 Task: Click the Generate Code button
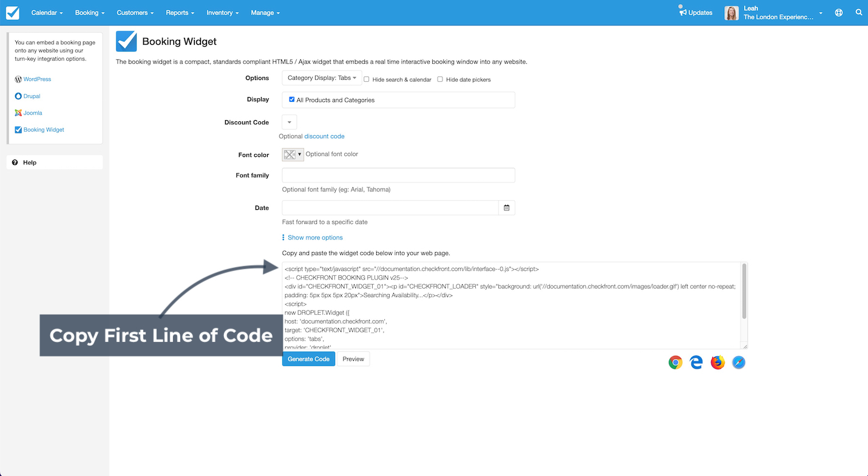(x=308, y=359)
